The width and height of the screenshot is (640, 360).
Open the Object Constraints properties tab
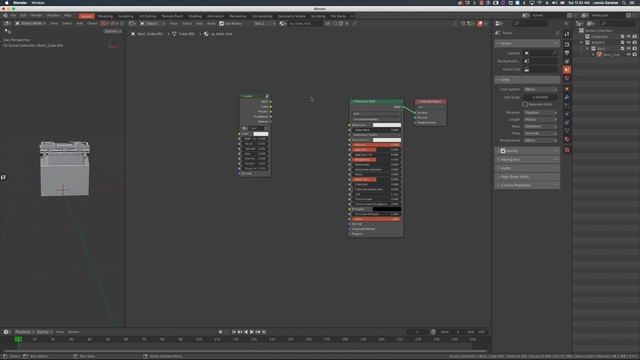tap(567, 122)
